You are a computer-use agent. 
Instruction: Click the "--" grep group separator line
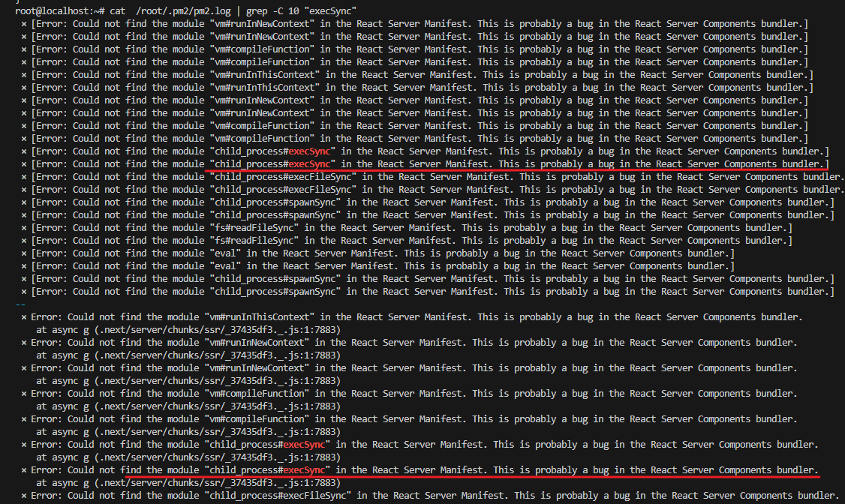point(20,304)
